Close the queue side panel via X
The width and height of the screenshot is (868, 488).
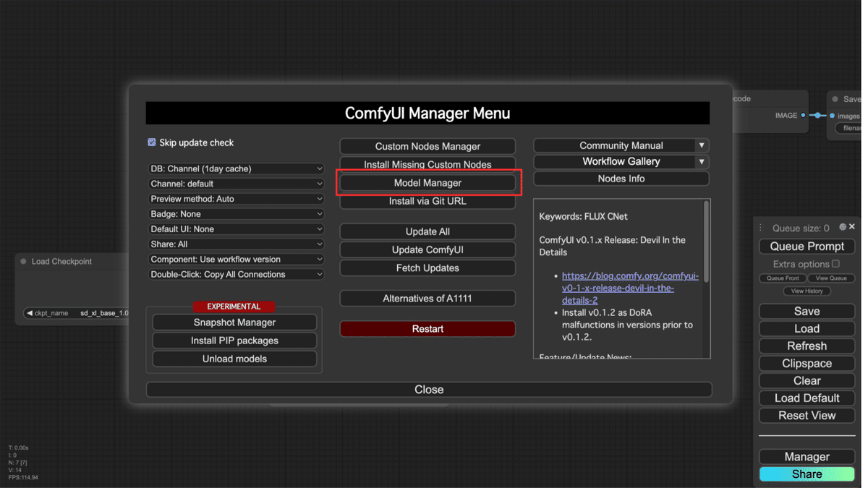852,227
